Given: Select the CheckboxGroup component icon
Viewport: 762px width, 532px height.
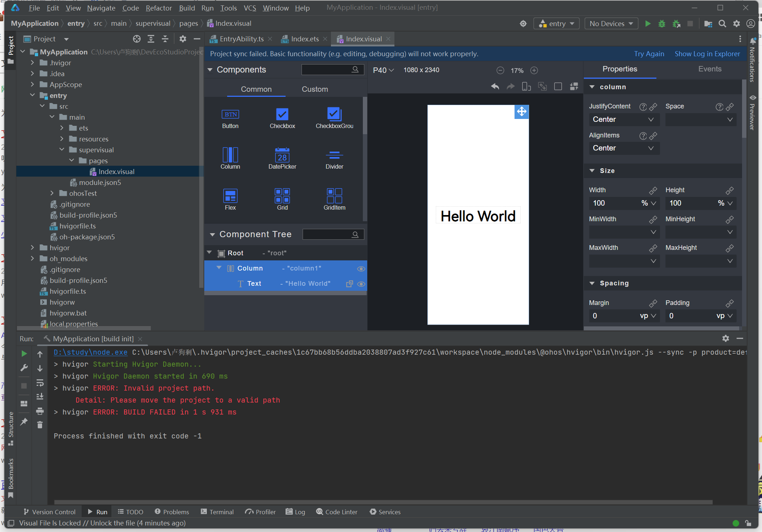Looking at the screenshot, I should pos(334,115).
